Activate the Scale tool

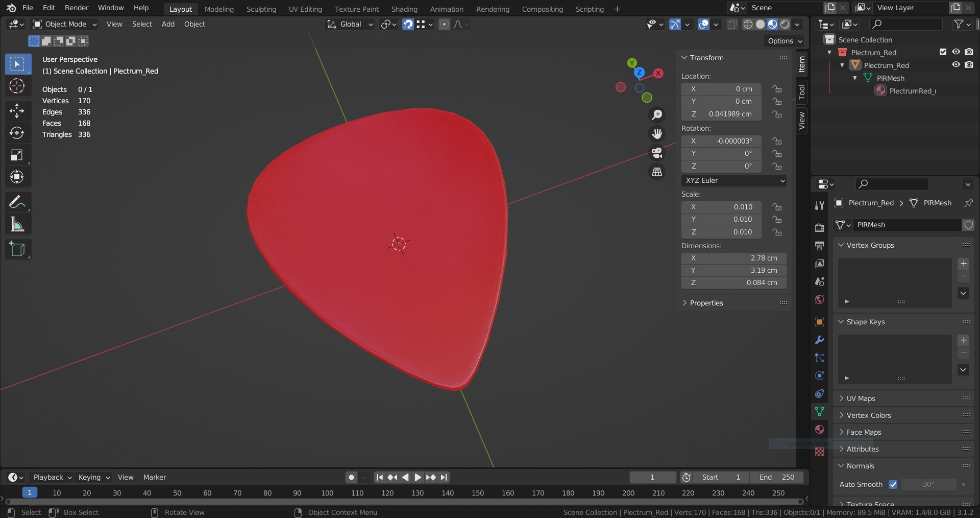point(17,155)
